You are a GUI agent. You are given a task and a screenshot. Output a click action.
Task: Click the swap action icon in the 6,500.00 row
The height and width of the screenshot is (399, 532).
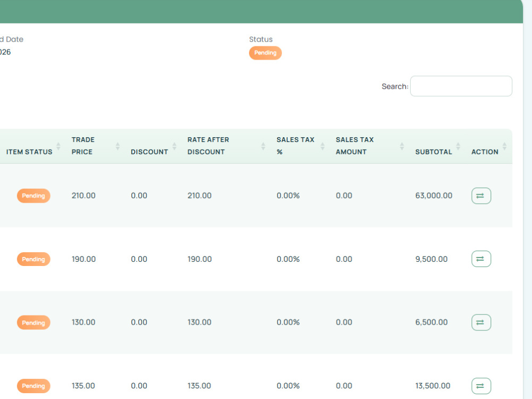(x=481, y=322)
